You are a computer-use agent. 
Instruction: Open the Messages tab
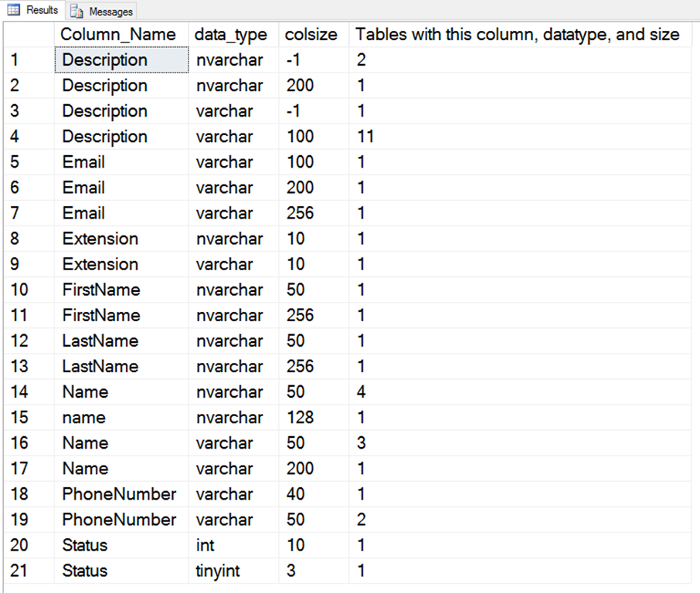pos(102,12)
